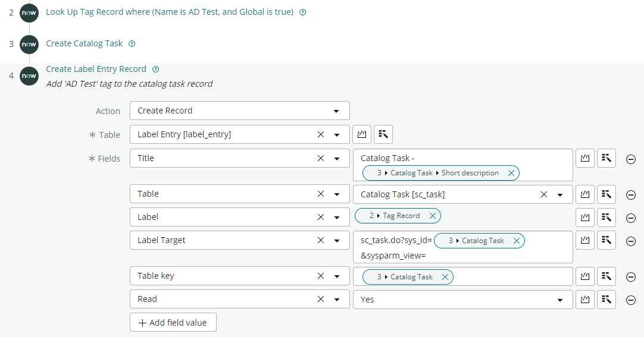Open the Read value Yes dropdown
The image size is (644, 337).
click(559, 300)
